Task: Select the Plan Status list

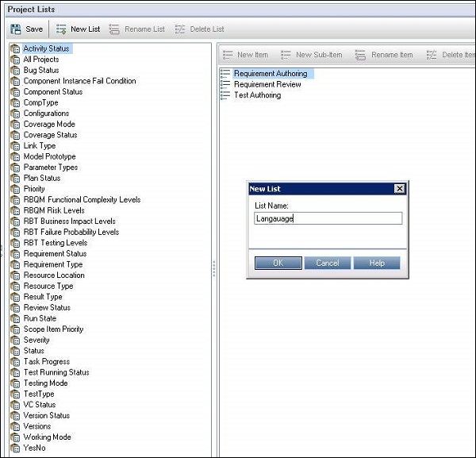Action: tap(42, 179)
